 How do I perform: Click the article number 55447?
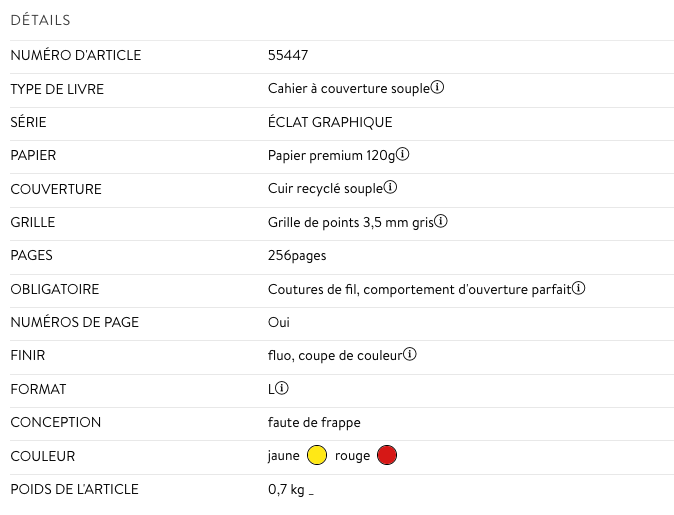tap(288, 56)
